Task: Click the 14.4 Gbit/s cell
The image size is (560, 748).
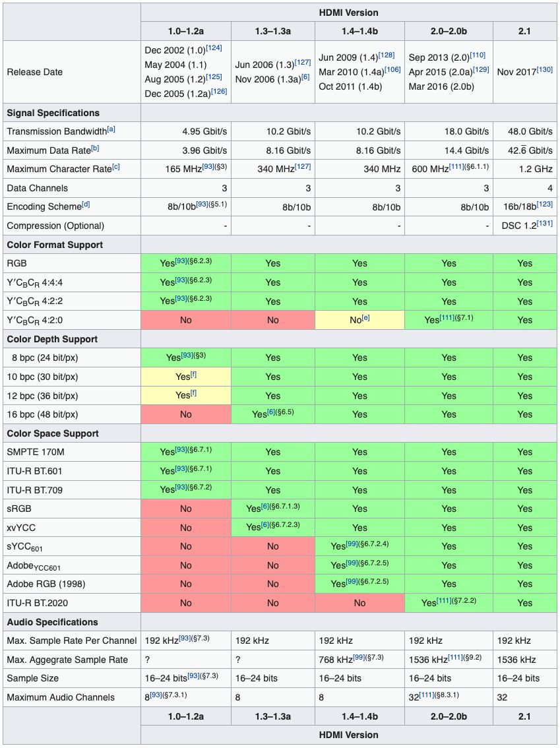Action: (x=449, y=151)
